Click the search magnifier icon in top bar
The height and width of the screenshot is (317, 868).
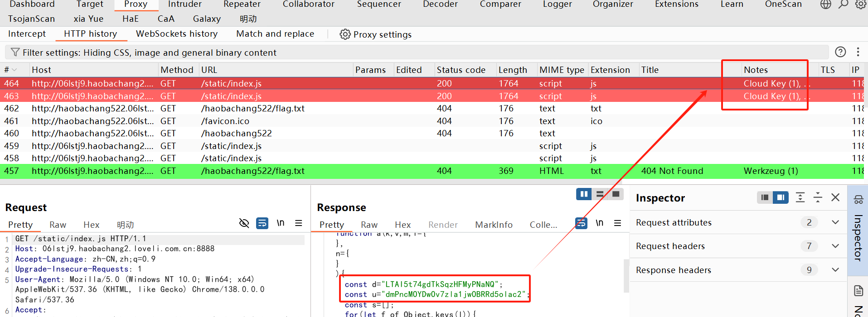843,5
